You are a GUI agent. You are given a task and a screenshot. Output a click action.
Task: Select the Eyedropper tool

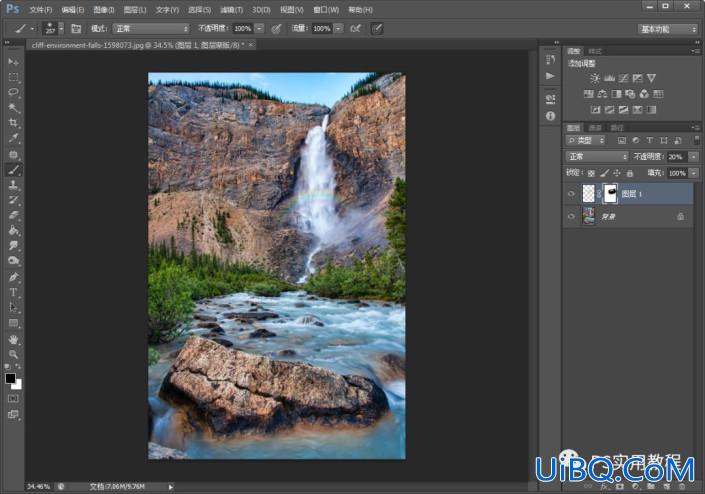pos(13,138)
